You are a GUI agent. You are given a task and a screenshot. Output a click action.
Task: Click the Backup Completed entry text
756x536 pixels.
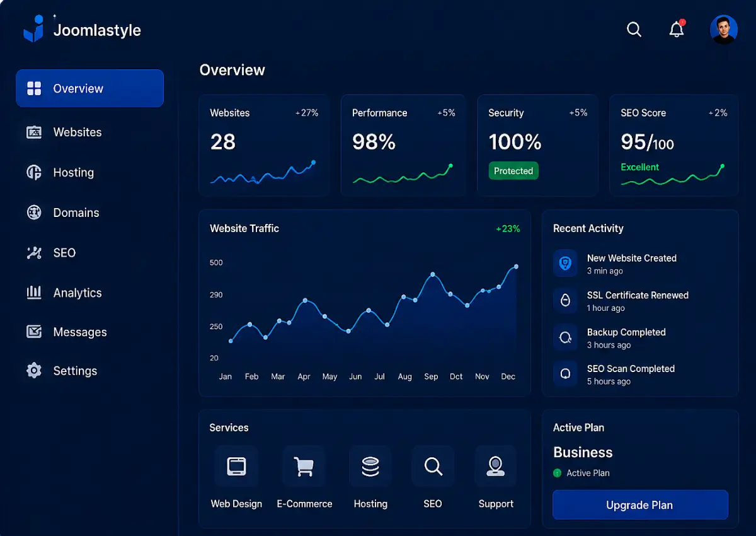(626, 332)
